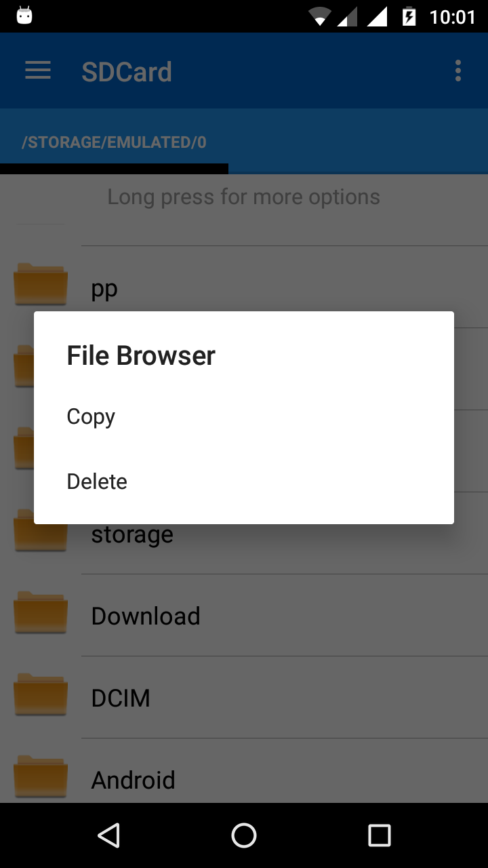Select Copy in File Browser dialog
Screen dimensions: 488x868
[244, 416]
